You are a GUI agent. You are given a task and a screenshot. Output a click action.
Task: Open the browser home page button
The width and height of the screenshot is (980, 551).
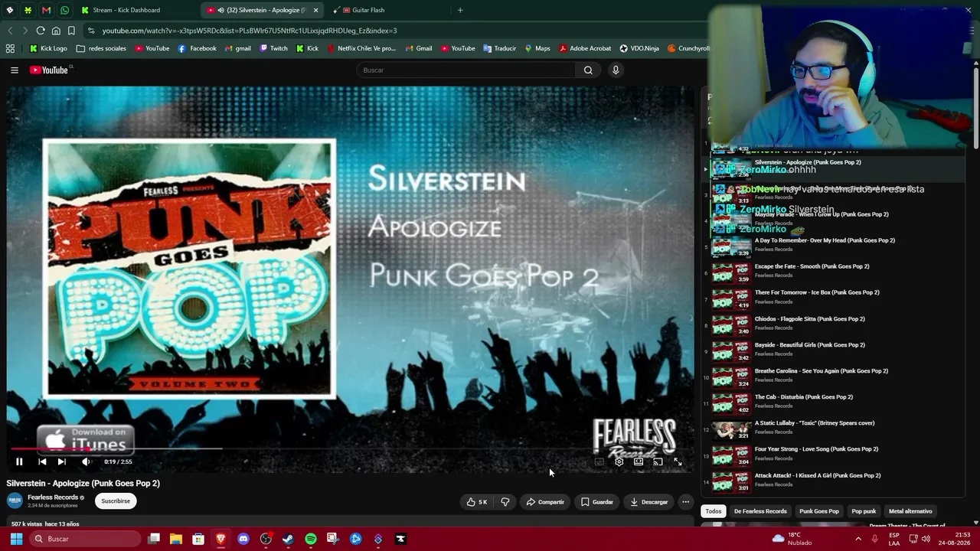click(56, 31)
